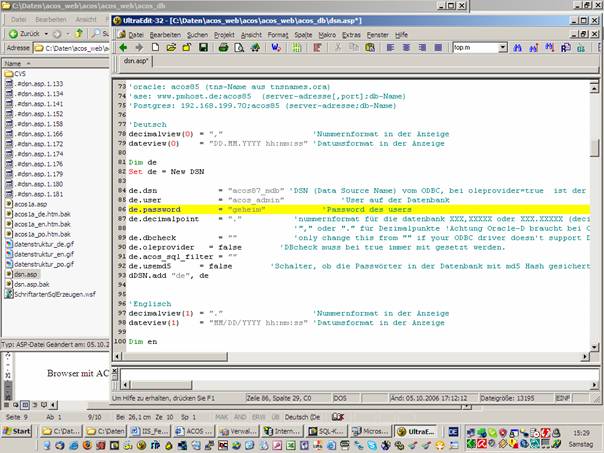Viewport: 604px width, 453px height.
Task: Open the Datei menu in UltraEdit
Action: tap(136, 35)
